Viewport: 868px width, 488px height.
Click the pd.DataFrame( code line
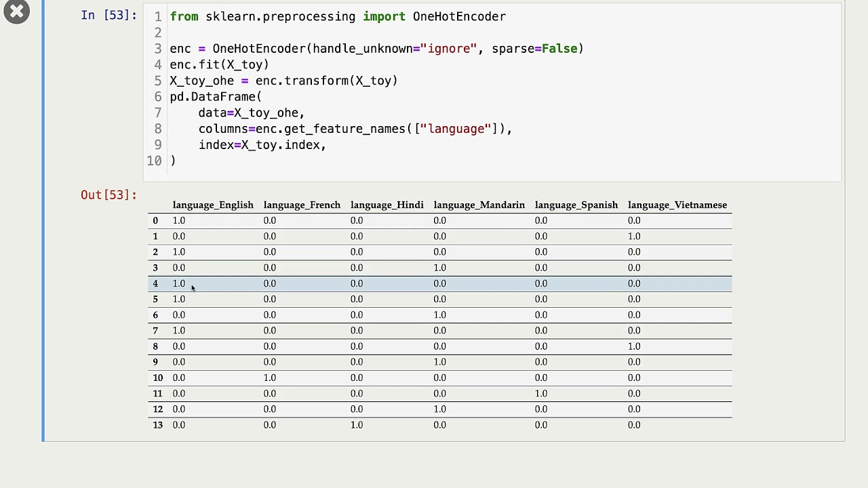point(216,97)
